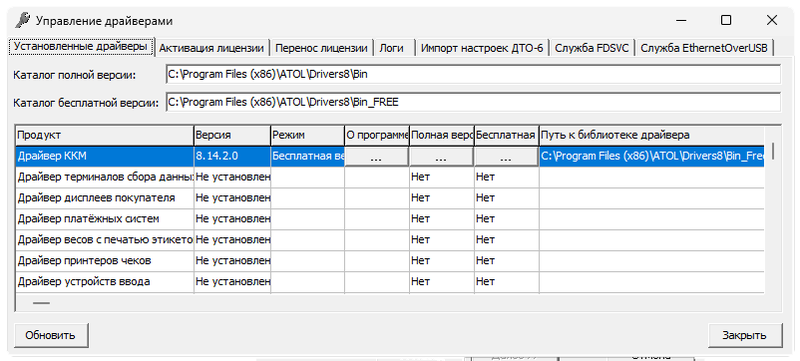Click the Обновить button
The height and width of the screenshot is (361, 800).
[x=51, y=335]
